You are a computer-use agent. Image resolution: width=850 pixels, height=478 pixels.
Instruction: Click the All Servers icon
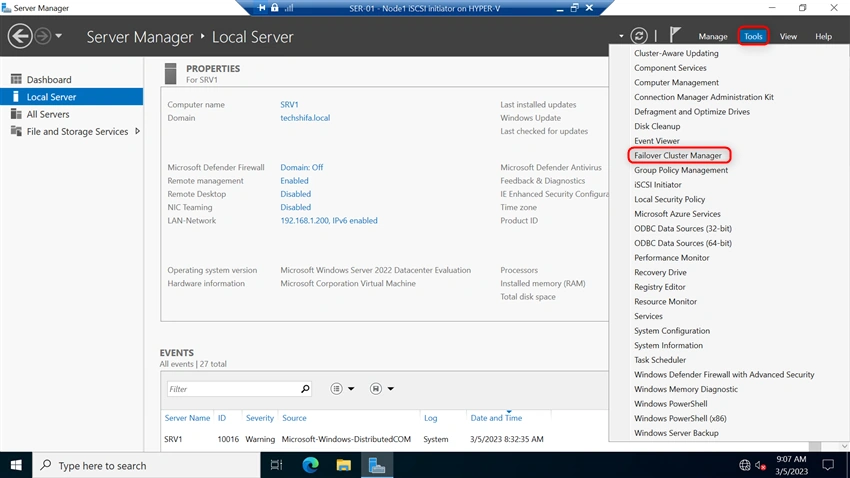pos(16,114)
